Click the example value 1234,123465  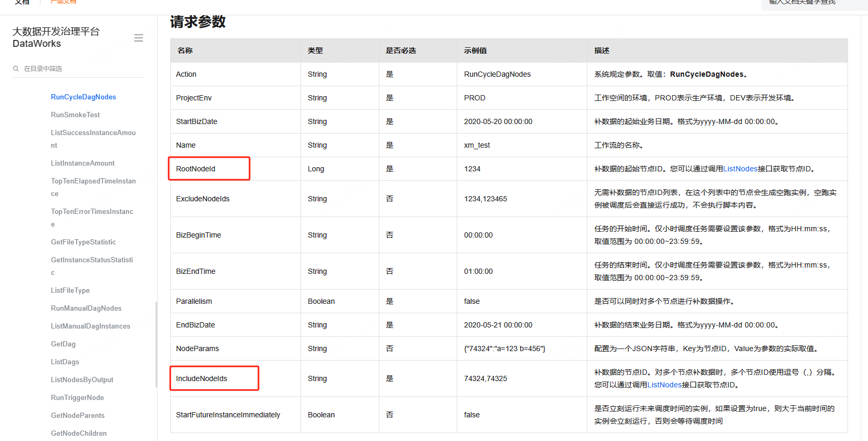[x=485, y=199]
